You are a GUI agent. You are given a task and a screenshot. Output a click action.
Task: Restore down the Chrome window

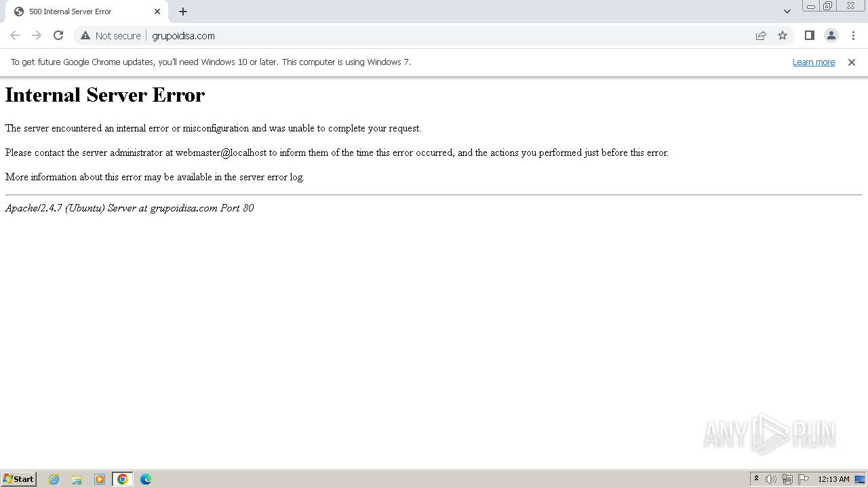[828, 6]
